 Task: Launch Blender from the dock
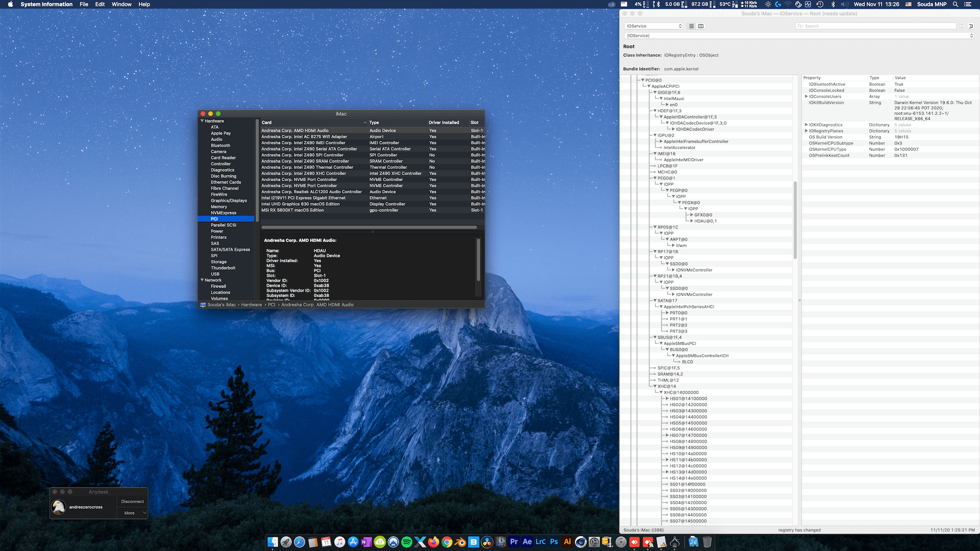point(460,542)
